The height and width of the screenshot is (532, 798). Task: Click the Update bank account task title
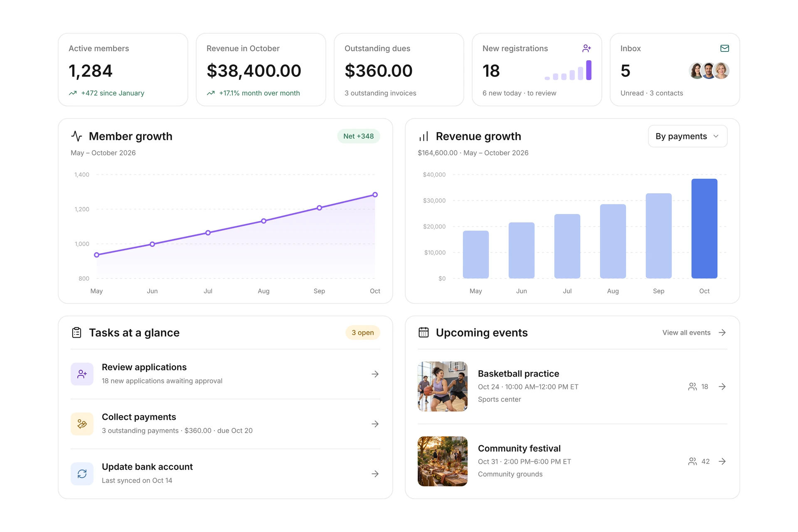click(147, 467)
